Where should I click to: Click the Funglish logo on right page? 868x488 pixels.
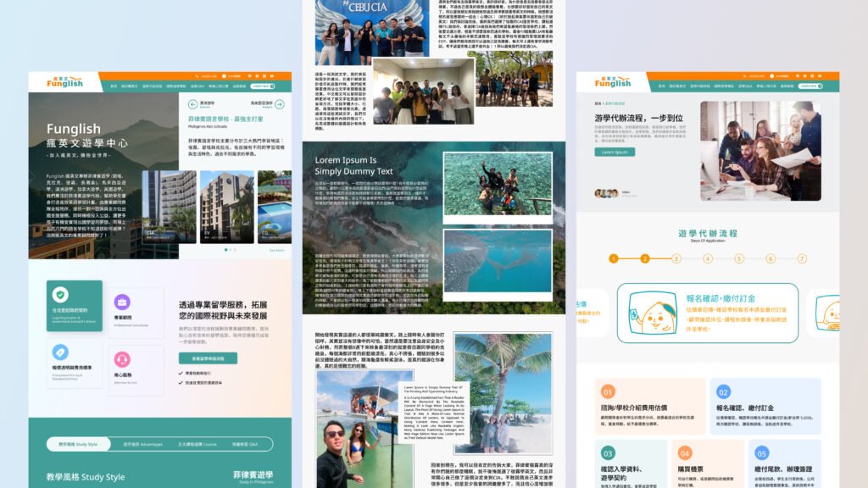tap(613, 81)
